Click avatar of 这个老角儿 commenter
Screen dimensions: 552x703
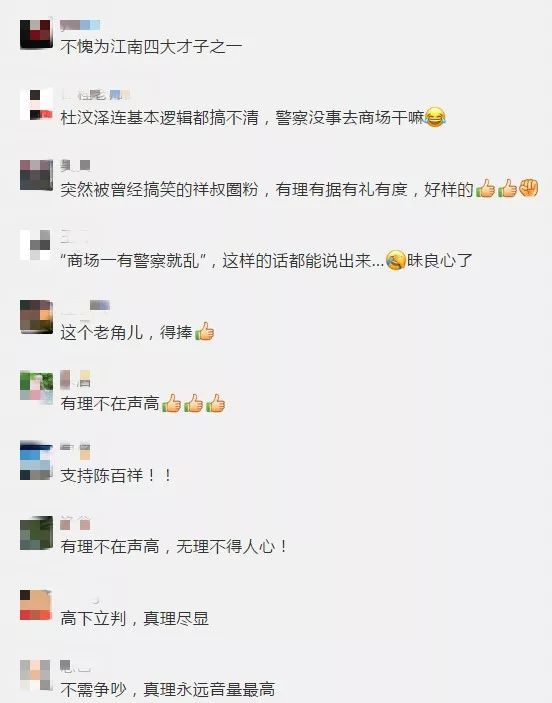[36, 317]
